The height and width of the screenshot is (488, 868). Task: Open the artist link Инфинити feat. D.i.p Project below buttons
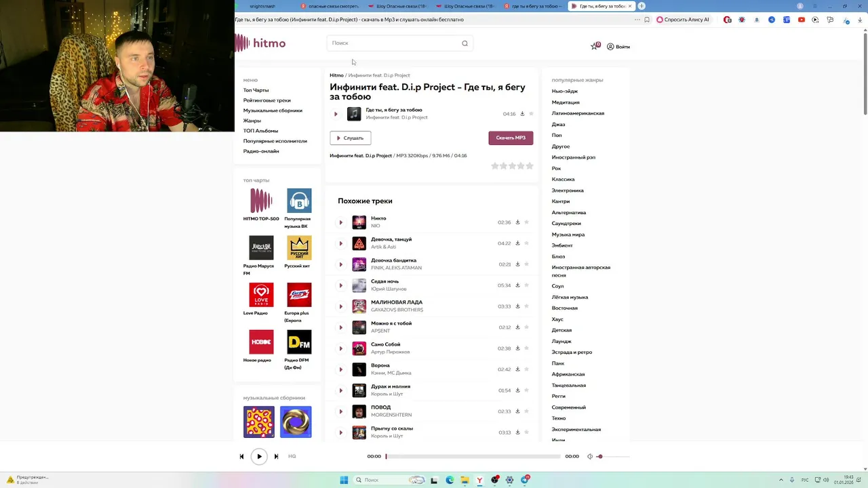click(361, 156)
